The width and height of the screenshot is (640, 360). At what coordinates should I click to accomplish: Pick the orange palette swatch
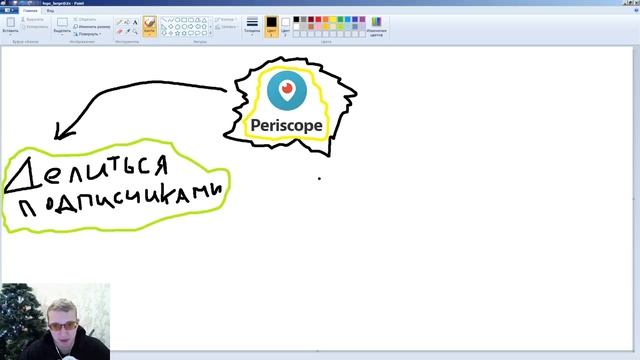[x=326, y=19]
